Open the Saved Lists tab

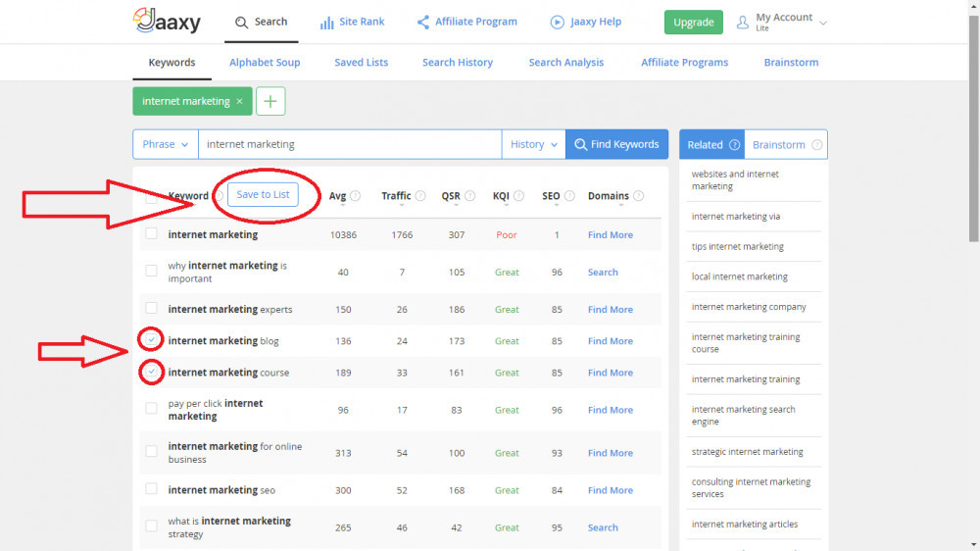(x=362, y=63)
